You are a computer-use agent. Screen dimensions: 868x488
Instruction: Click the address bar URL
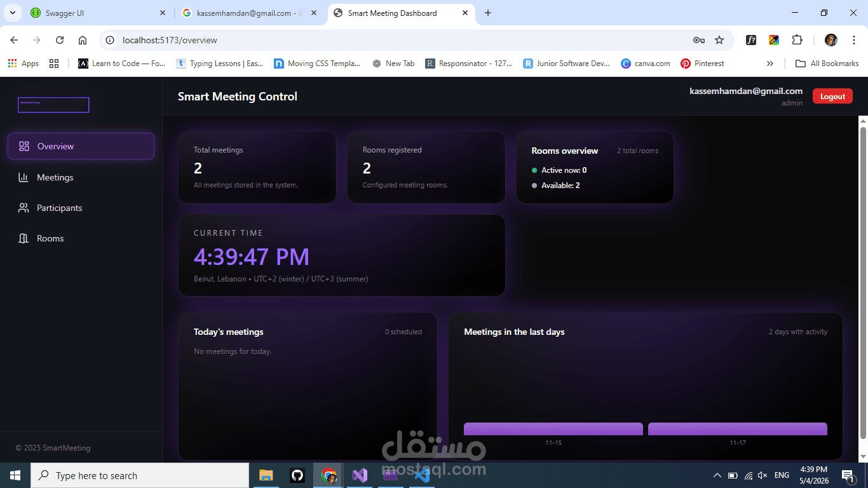tap(170, 40)
